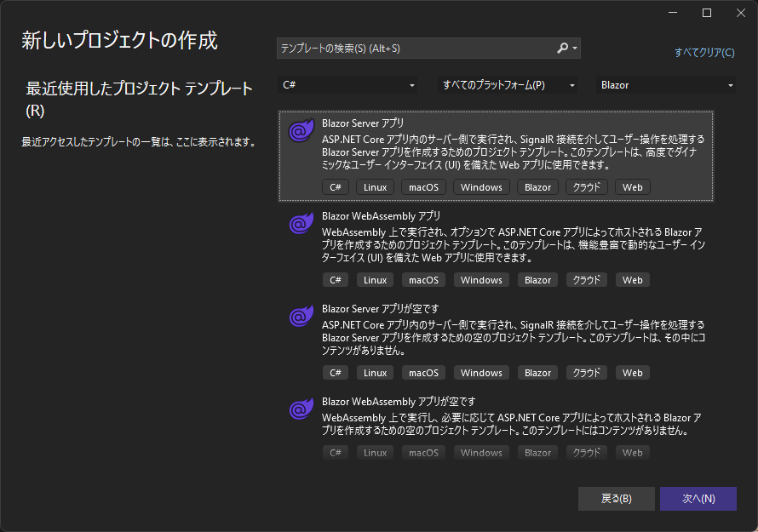Click Linux tag under Blazor Server アプリが空です
758x532 pixels.
pos(375,373)
